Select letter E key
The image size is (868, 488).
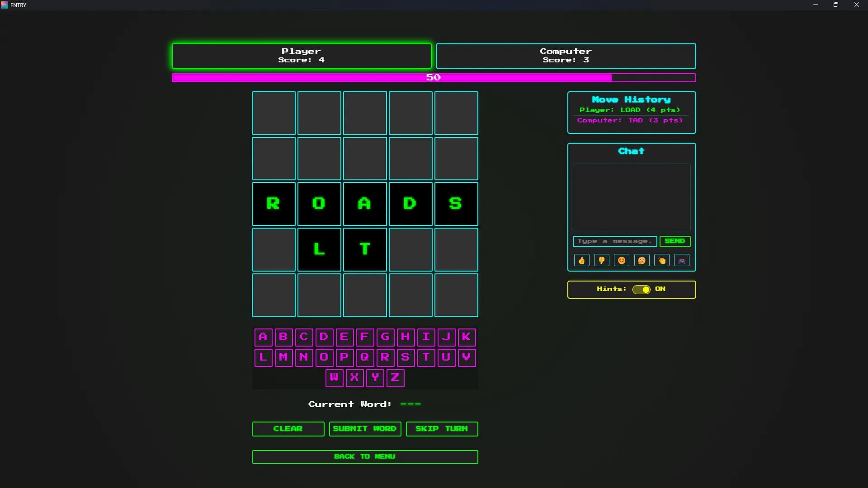[344, 337]
